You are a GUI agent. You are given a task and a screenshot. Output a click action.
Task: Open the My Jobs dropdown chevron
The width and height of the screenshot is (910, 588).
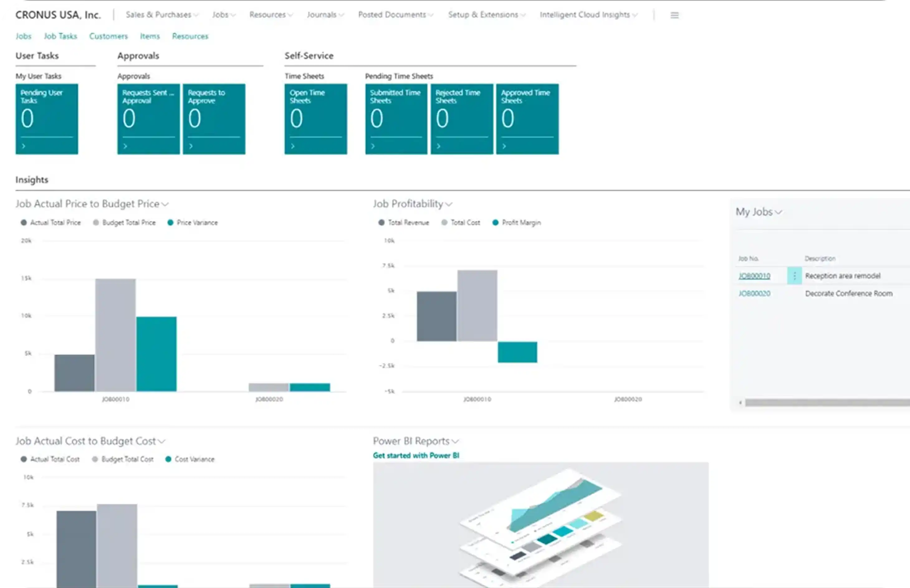click(778, 212)
